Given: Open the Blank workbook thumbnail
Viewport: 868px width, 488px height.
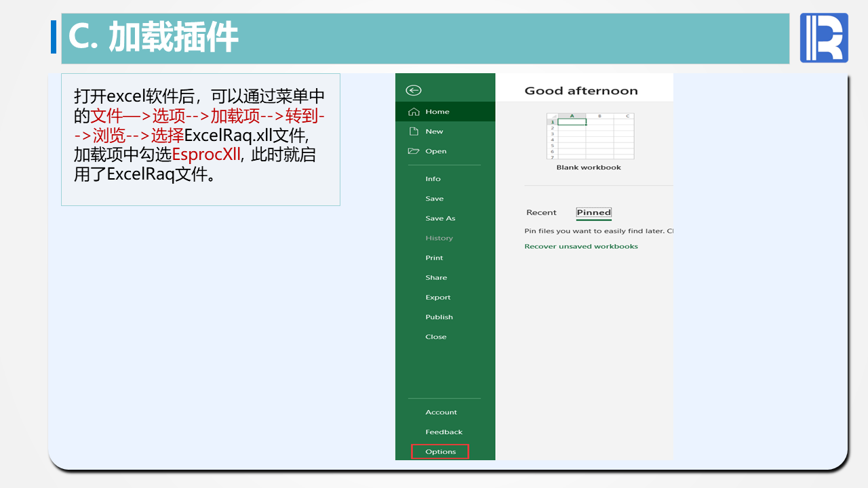Looking at the screenshot, I should [x=589, y=136].
